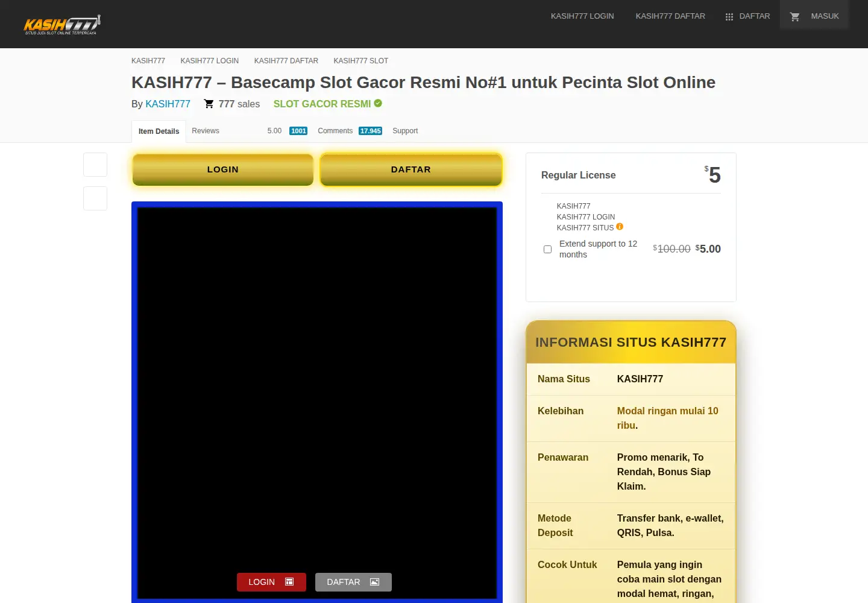The width and height of the screenshot is (868, 603).
Task: Click the Transfer bank, e-wallet, QRIS, Pulsa text
Action: tap(670, 525)
